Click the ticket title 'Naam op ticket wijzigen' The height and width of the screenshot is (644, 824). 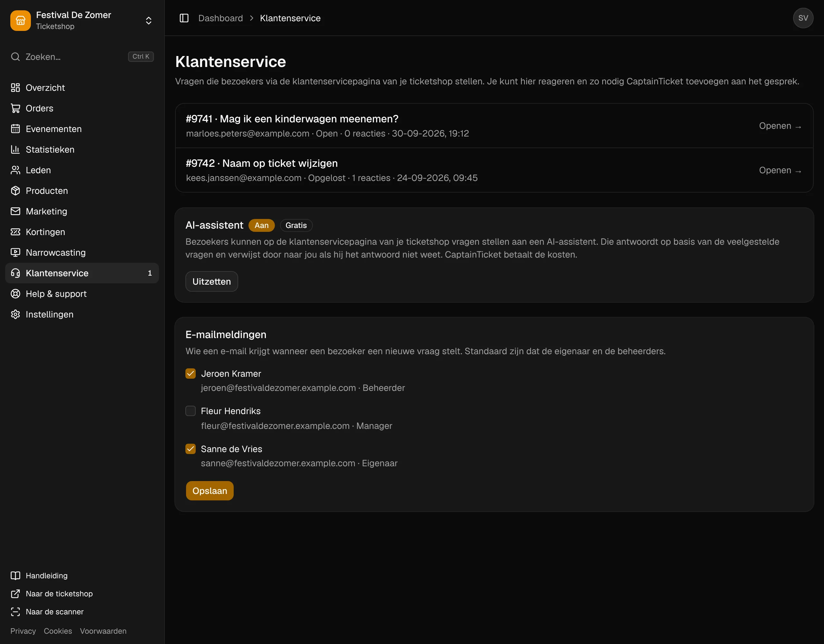pos(280,163)
